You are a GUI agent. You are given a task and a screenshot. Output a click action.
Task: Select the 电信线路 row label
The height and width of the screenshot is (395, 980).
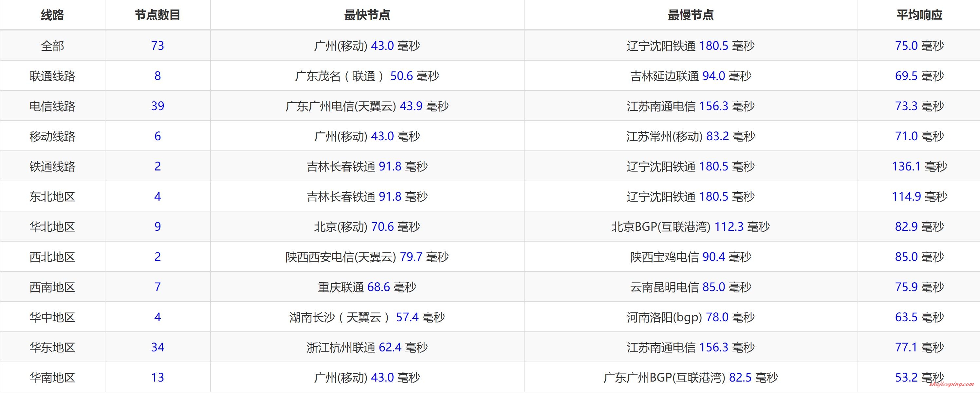(52, 106)
